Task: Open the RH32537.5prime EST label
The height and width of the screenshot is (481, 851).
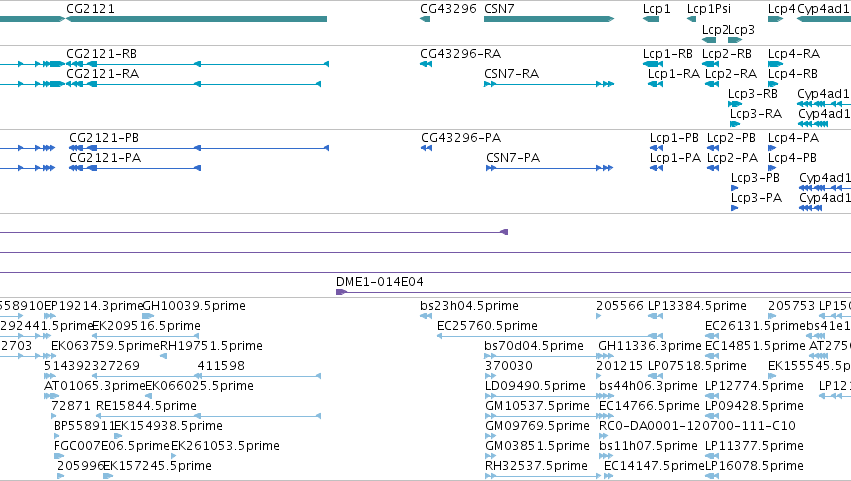Action: point(536,466)
